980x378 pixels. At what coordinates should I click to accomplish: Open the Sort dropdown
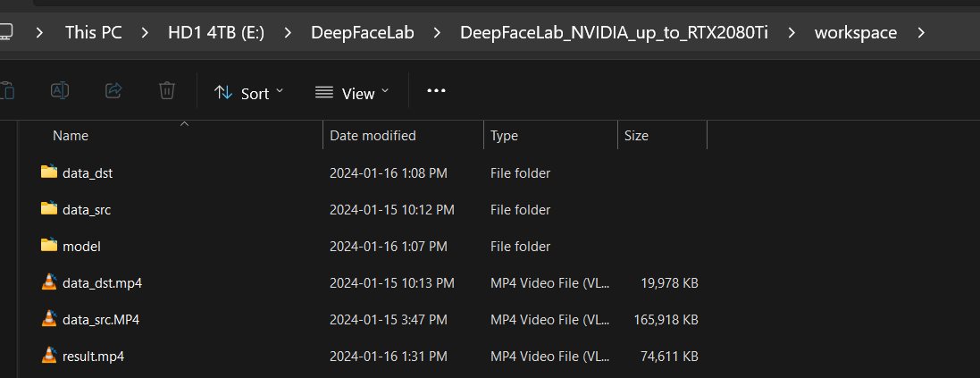click(248, 93)
